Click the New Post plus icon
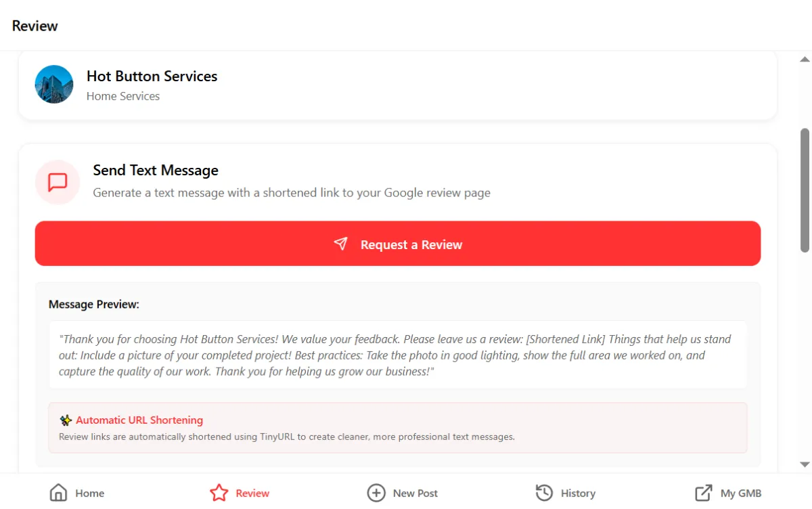The height and width of the screenshot is (509, 812). click(x=376, y=493)
